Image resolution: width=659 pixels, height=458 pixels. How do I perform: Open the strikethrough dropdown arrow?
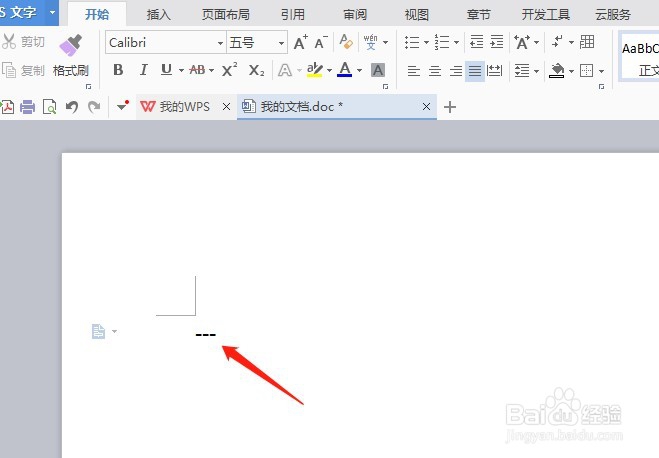tap(211, 70)
